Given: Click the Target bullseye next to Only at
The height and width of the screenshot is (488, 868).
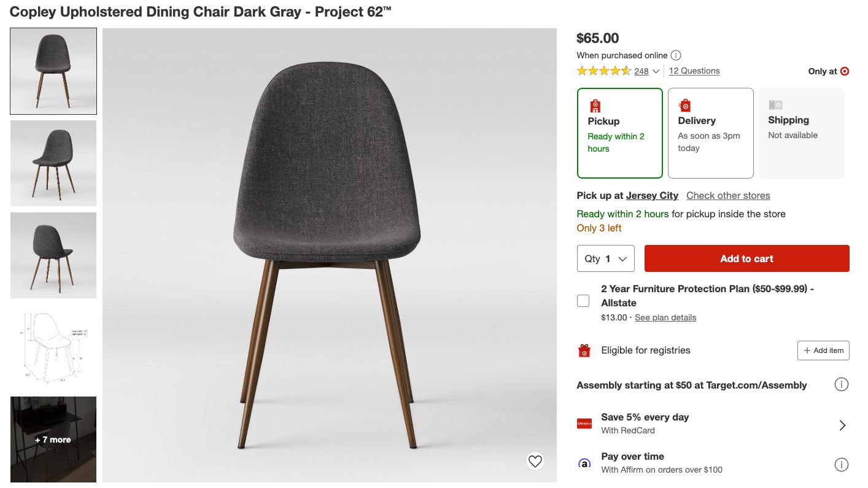Looking at the screenshot, I should tap(845, 71).
